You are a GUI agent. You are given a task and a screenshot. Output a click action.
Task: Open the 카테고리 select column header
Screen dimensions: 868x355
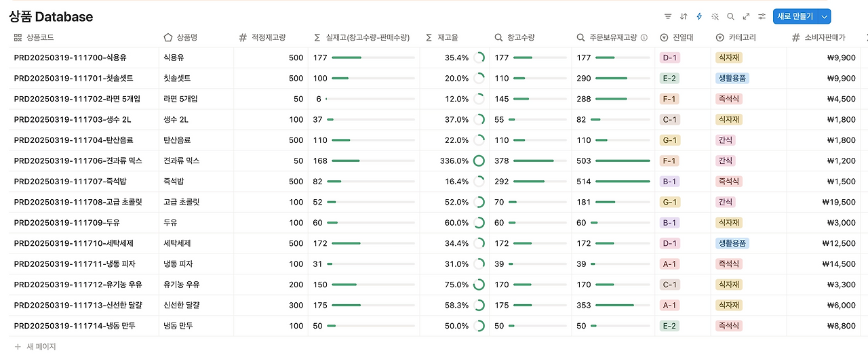(749, 38)
